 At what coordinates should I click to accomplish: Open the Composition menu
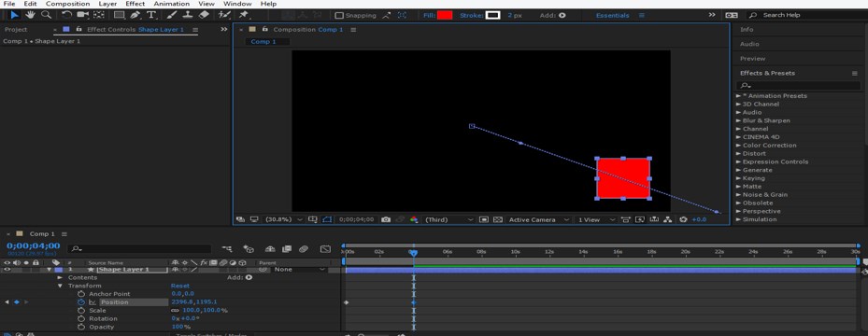[x=67, y=4]
